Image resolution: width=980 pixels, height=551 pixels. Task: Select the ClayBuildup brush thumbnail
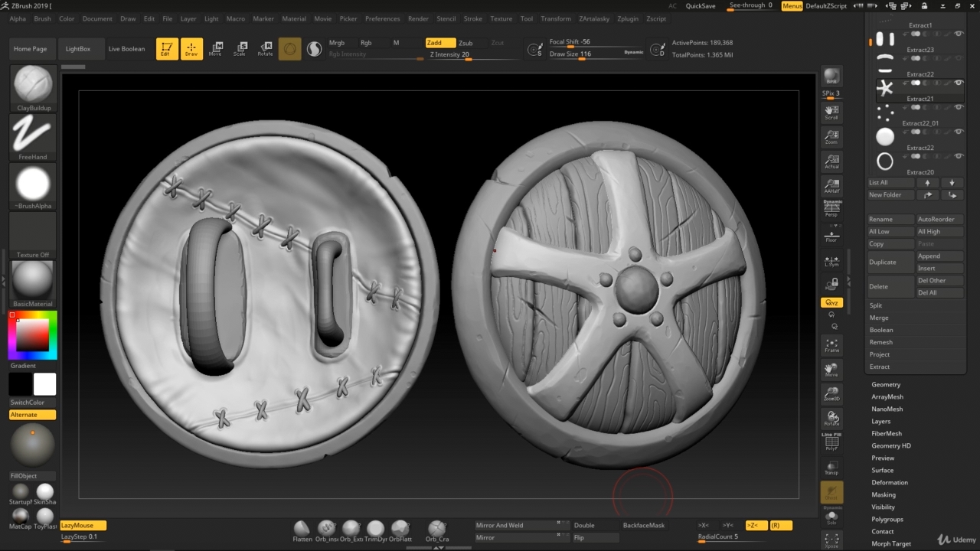pos(33,85)
